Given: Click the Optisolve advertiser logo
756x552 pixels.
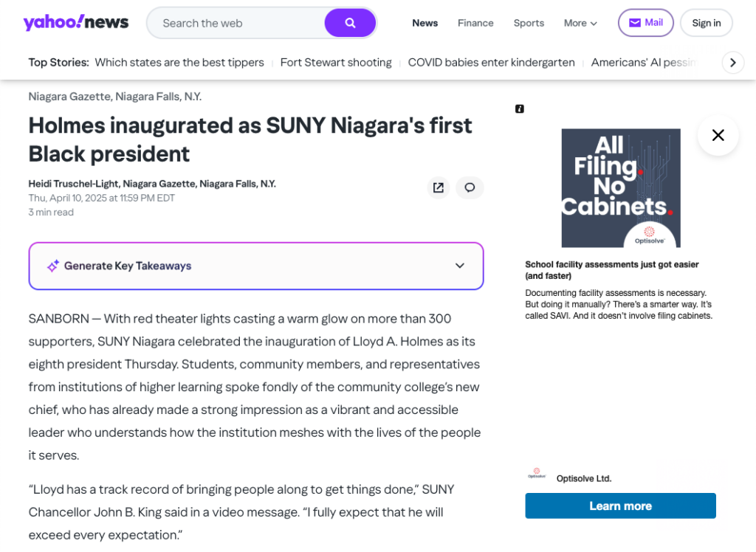Looking at the screenshot, I should [x=537, y=475].
